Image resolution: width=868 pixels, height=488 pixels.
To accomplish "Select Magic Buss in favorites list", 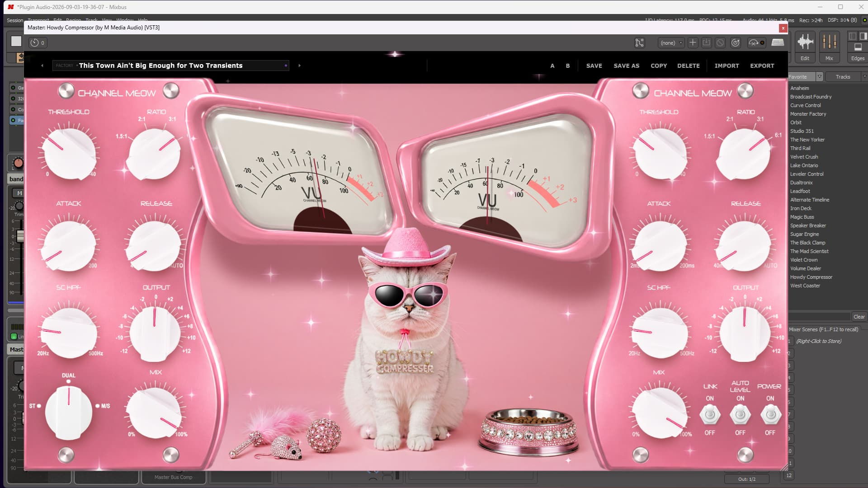I will (802, 217).
